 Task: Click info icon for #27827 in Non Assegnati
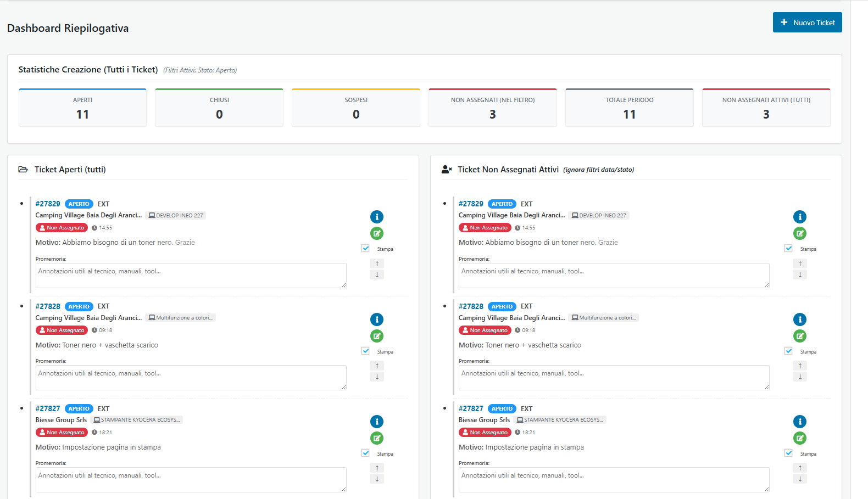[x=800, y=422]
